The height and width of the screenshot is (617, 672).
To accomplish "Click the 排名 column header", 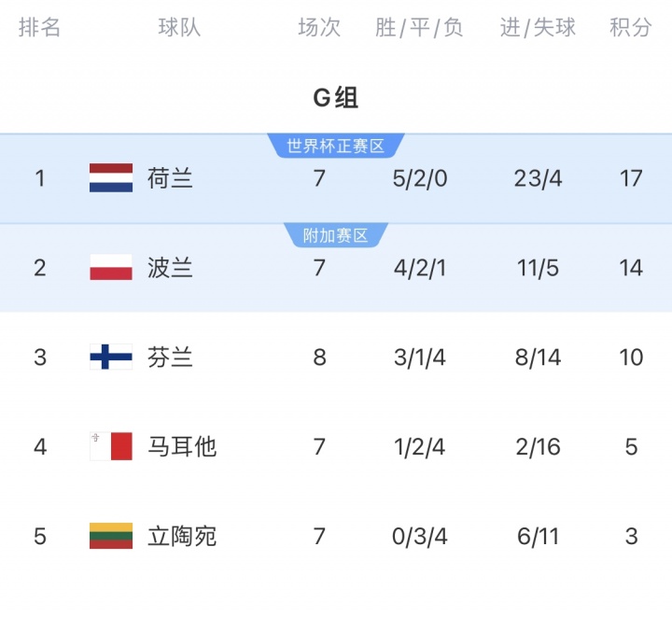I will (39, 28).
